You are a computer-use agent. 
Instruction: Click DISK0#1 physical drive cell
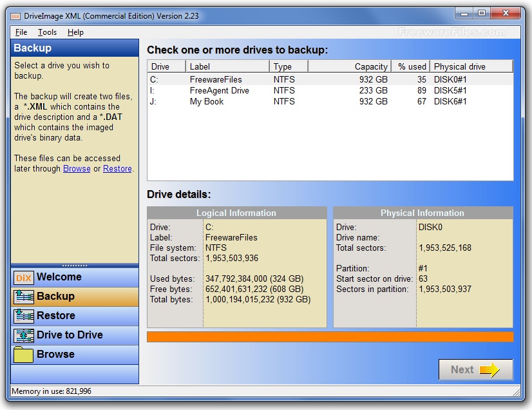(x=450, y=79)
